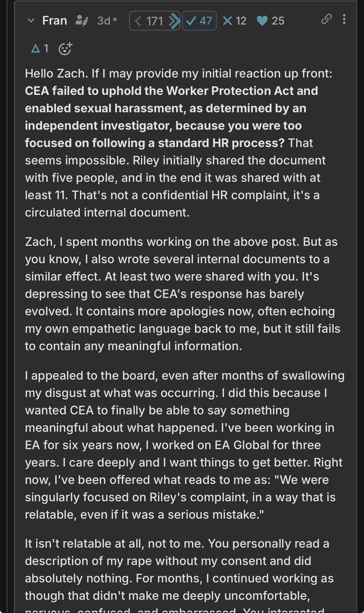Click the triangle reaction with count 1

coord(40,49)
